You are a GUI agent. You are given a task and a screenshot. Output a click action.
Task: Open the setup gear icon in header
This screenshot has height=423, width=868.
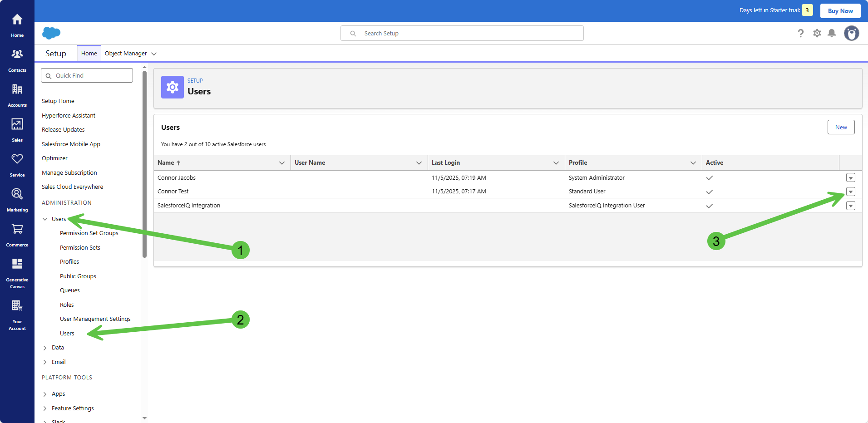pos(817,33)
